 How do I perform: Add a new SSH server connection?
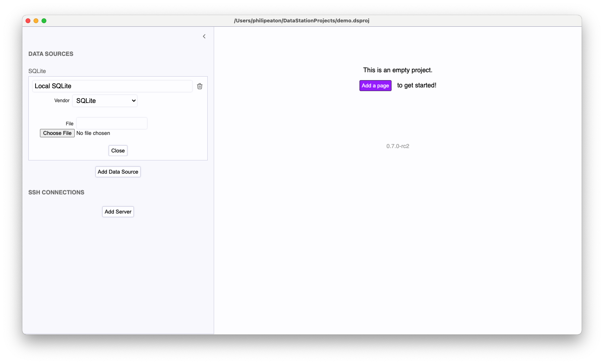tap(118, 212)
